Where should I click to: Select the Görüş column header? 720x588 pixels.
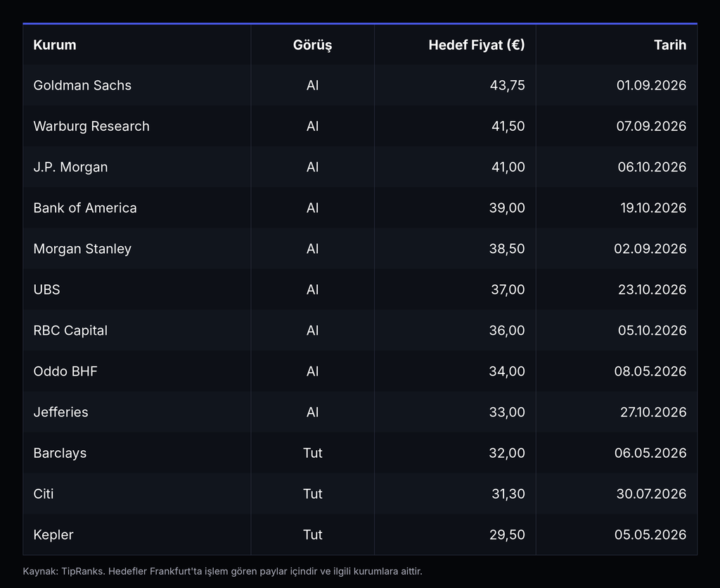[312, 45]
